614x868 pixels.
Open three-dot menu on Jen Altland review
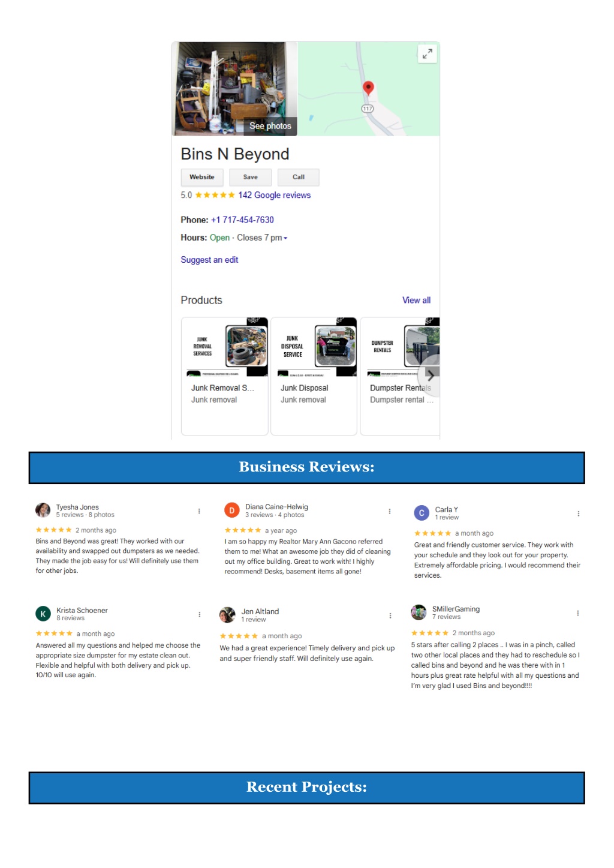390,615
